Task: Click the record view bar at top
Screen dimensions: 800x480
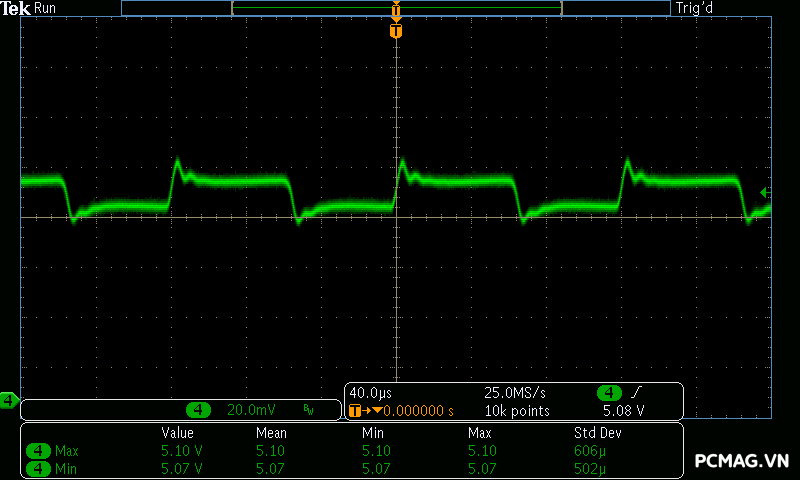Action: click(x=396, y=8)
